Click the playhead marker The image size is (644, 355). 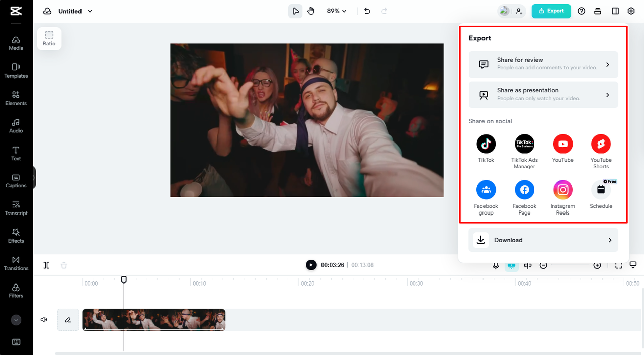pyautogui.click(x=124, y=279)
